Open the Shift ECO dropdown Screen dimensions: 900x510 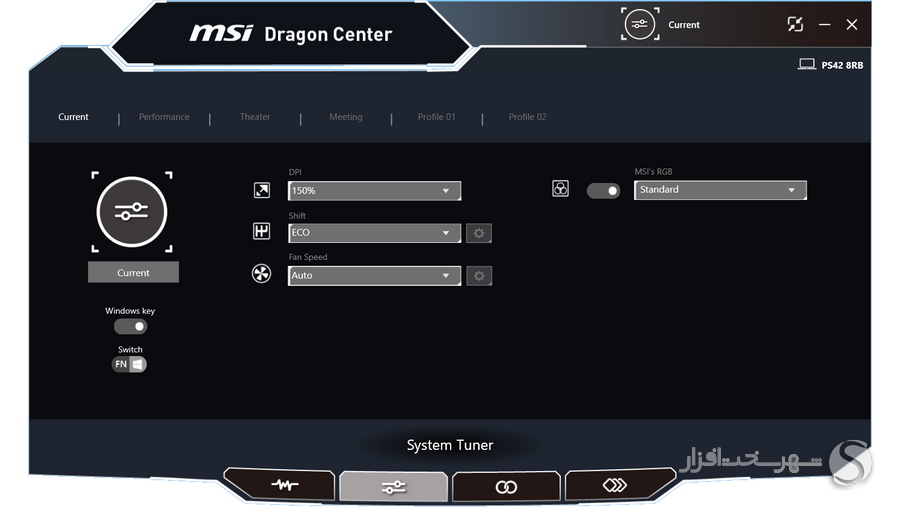coord(374,232)
